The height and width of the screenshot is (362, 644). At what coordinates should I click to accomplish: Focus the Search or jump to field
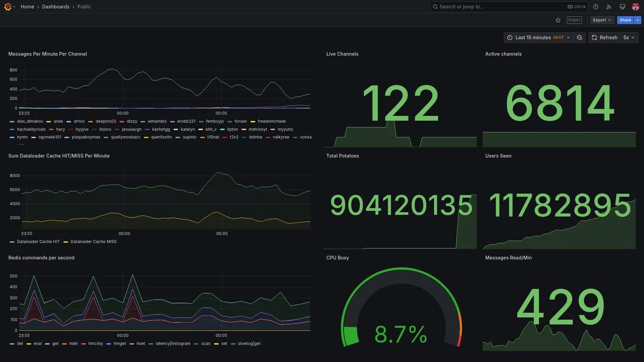(509, 7)
